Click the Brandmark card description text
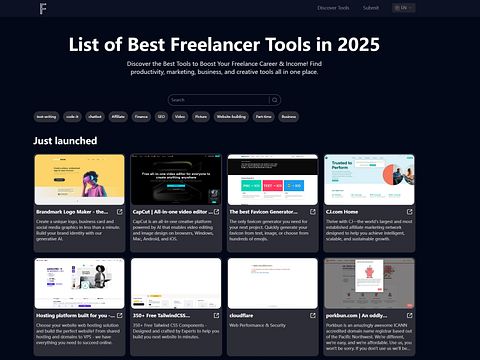This screenshot has width=480, height=360. 78,230
